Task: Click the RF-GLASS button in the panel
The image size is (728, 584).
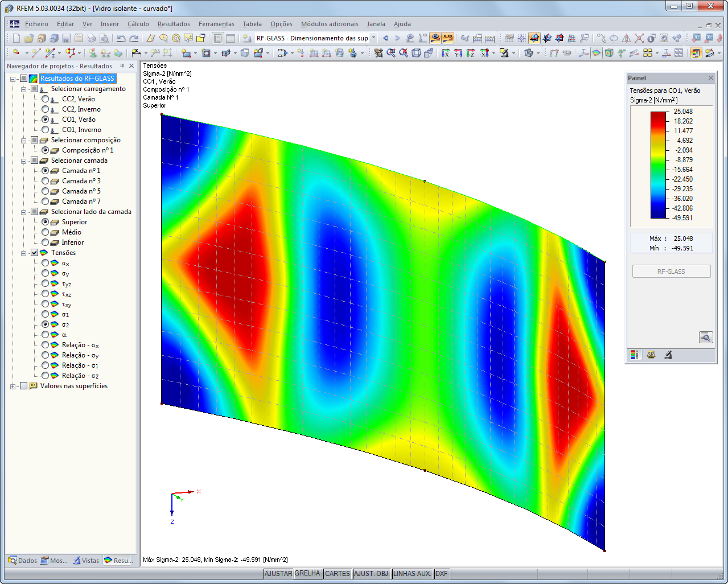Action: pos(672,271)
